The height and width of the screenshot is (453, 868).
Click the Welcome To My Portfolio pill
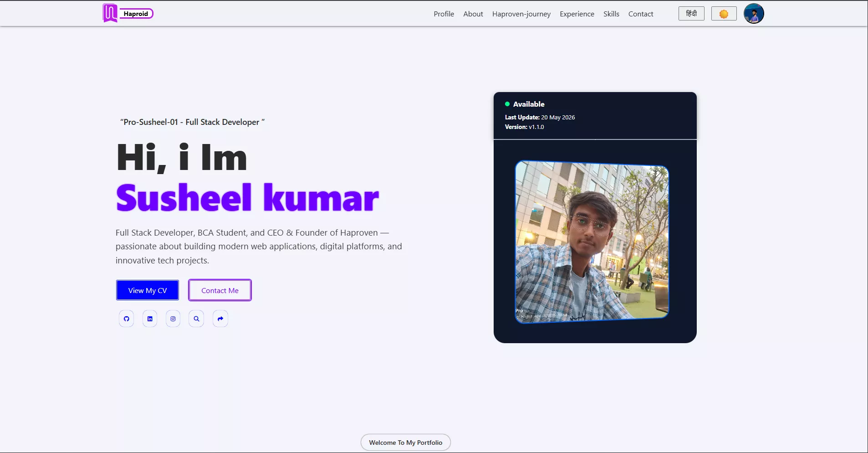point(406,443)
